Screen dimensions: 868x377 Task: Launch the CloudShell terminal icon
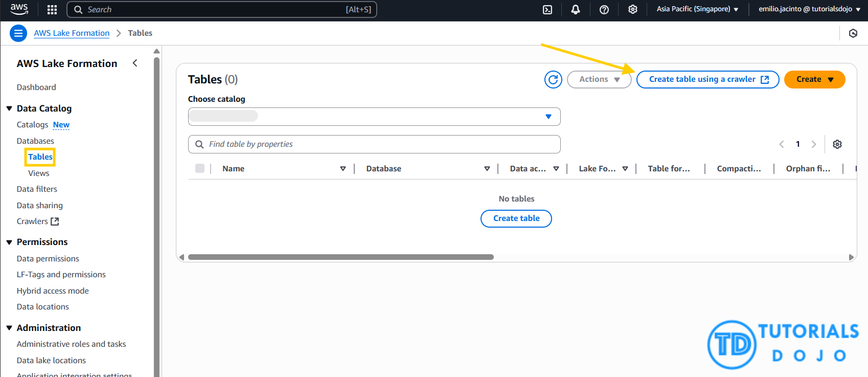pyautogui.click(x=547, y=9)
